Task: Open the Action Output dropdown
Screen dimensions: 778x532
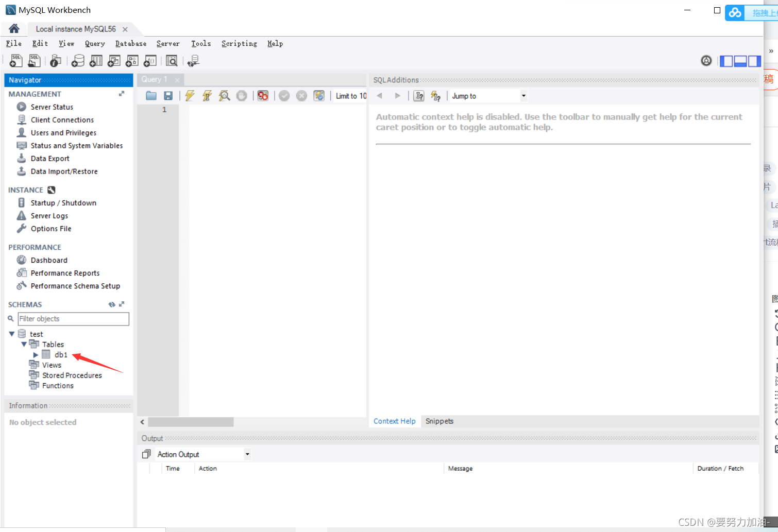Action: tap(247, 454)
